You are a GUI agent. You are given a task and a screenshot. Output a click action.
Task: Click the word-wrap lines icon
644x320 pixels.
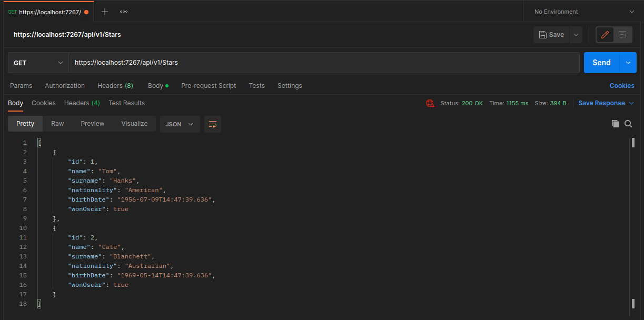pyautogui.click(x=213, y=124)
